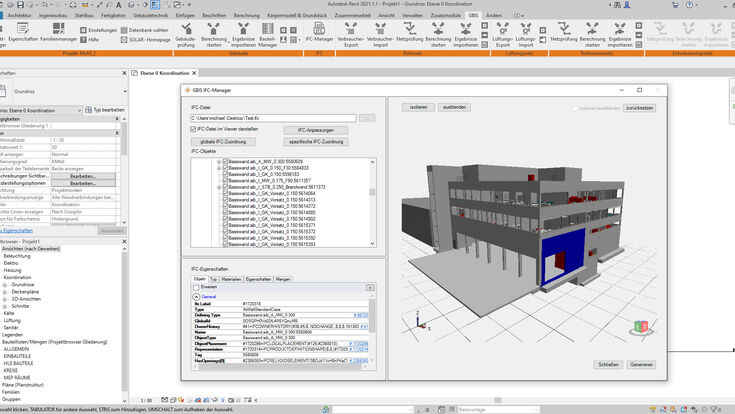Screen dimensions: 735x414
Task: Start Berechnung in the Rohrnetz panel
Action: coord(438,35)
